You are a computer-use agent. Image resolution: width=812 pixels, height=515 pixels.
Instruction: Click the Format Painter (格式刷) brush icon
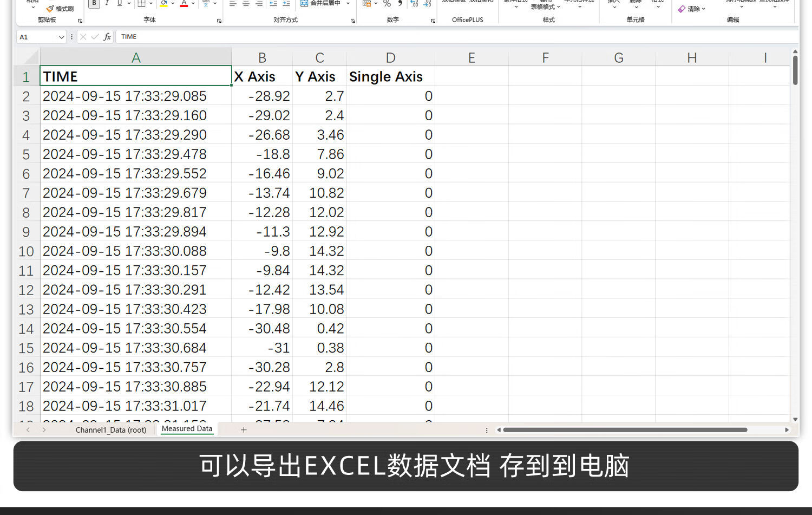50,9
